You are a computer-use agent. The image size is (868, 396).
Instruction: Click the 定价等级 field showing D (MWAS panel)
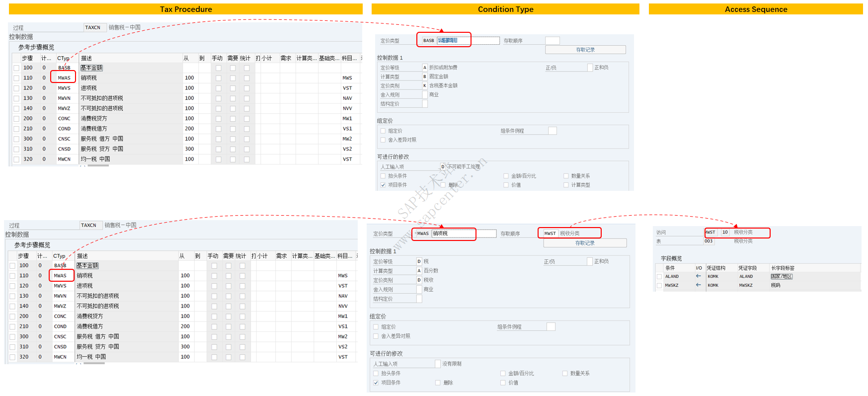(419, 261)
